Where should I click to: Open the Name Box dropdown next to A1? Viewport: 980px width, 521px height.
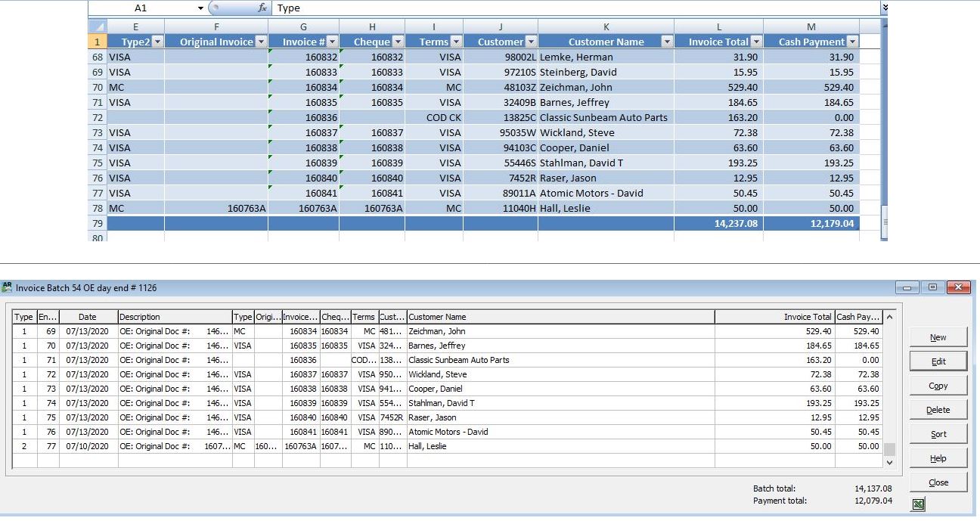click(200, 8)
